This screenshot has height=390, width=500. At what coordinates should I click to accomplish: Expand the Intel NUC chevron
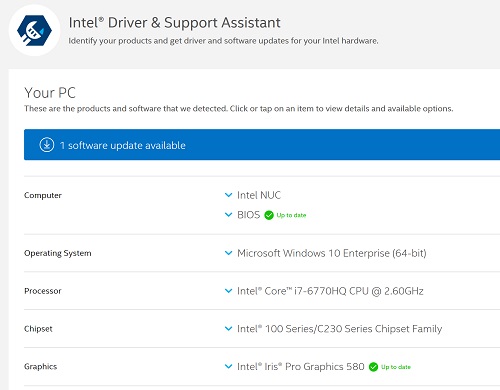pos(228,195)
